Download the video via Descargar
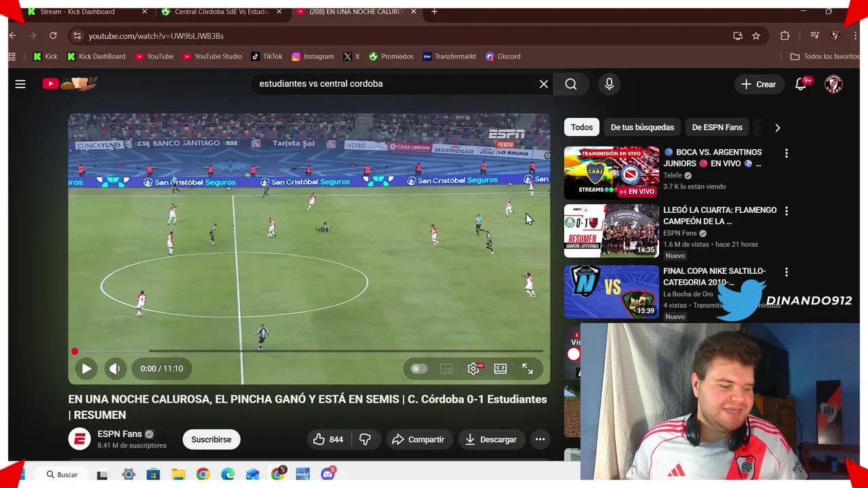This screenshot has height=488, width=868. pos(491,439)
